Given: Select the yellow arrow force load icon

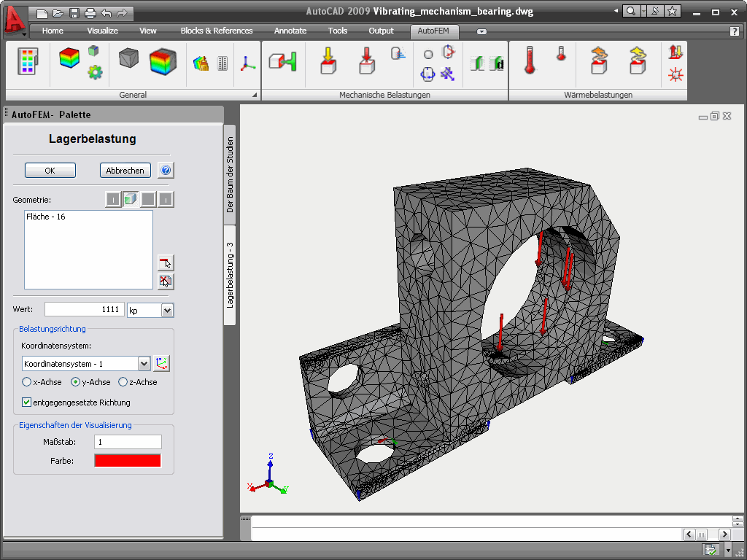Looking at the screenshot, I should 328,61.
